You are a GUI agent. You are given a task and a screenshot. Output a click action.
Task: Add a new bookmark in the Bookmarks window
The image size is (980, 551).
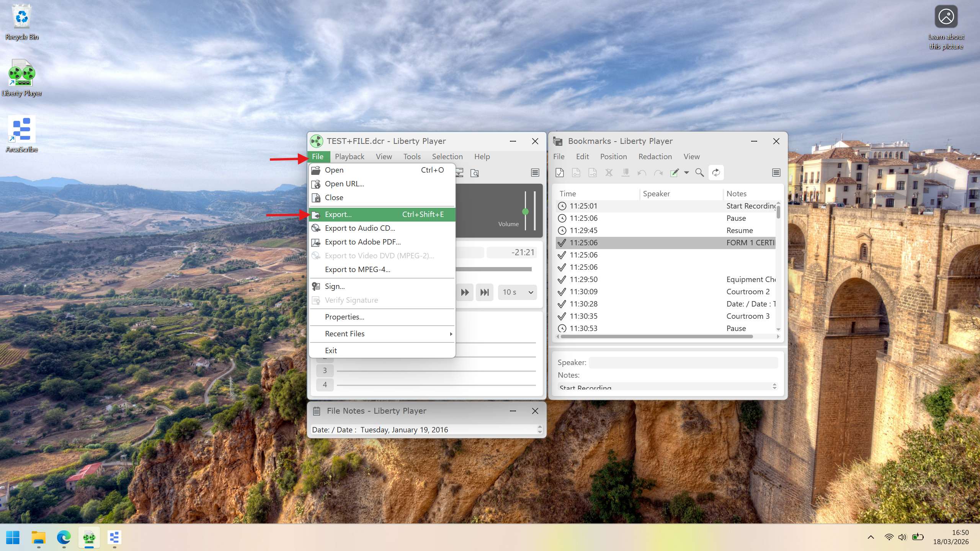560,173
